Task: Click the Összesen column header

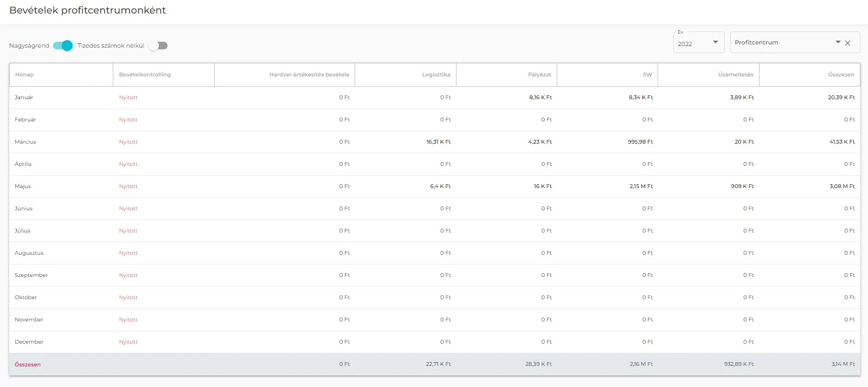Action: 841,75
